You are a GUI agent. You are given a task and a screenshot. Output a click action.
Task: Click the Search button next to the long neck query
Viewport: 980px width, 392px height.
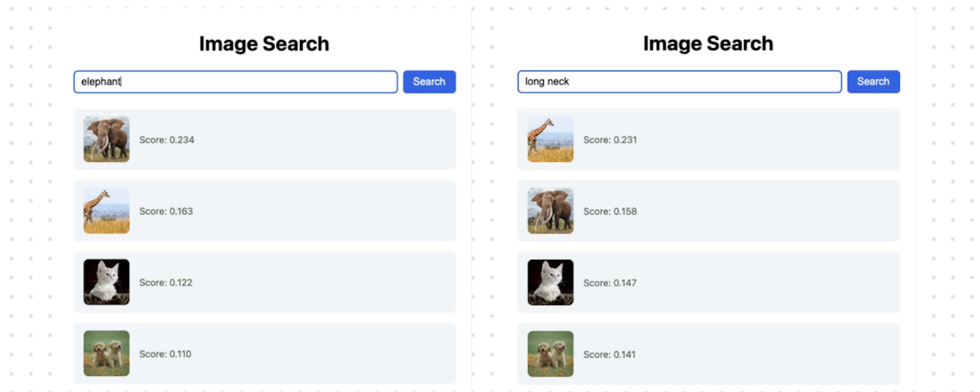click(x=873, y=81)
